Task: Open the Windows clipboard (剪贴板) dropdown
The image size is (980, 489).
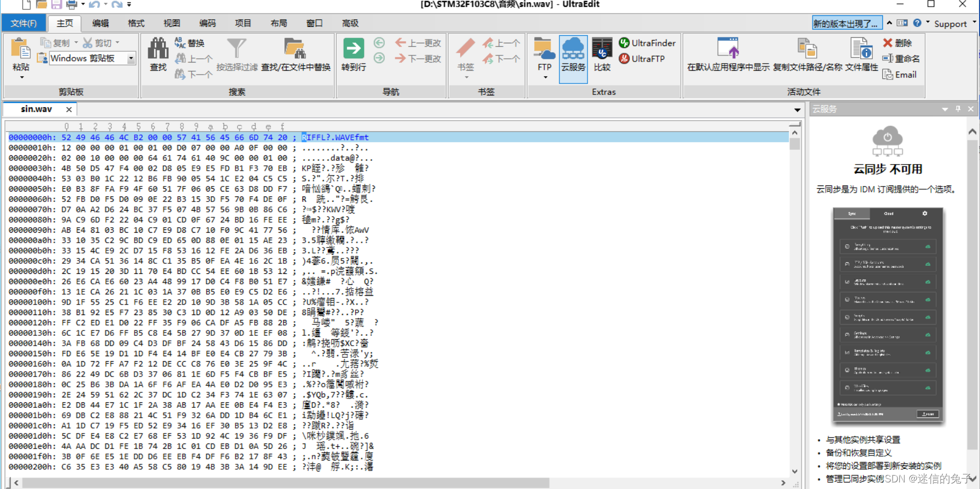Action: pos(131,58)
